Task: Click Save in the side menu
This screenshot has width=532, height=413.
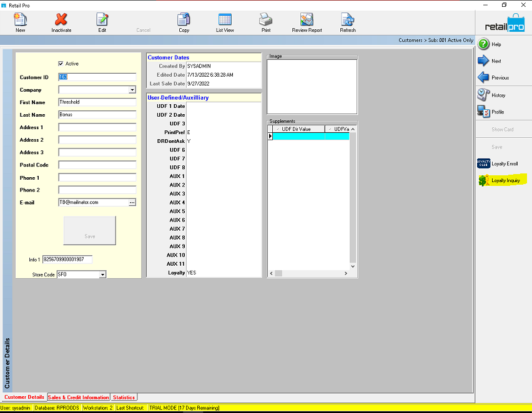Action: (496, 147)
